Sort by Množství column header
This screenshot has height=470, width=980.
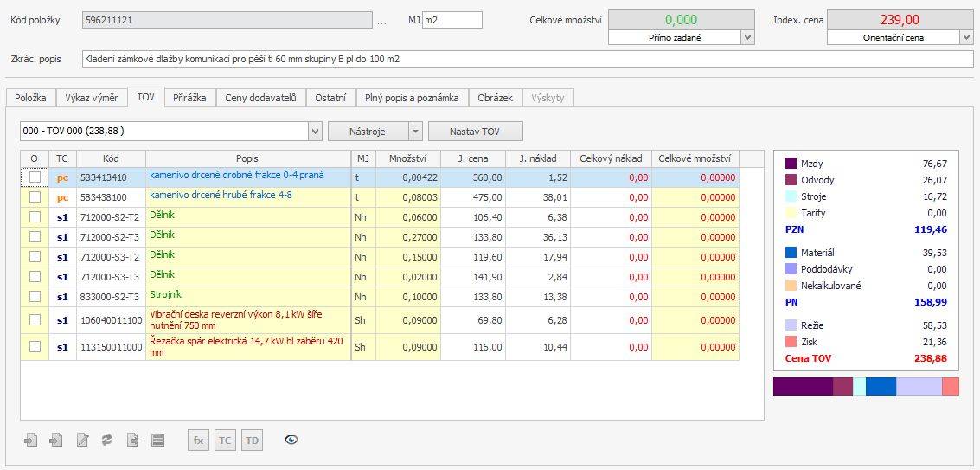pos(407,158)
